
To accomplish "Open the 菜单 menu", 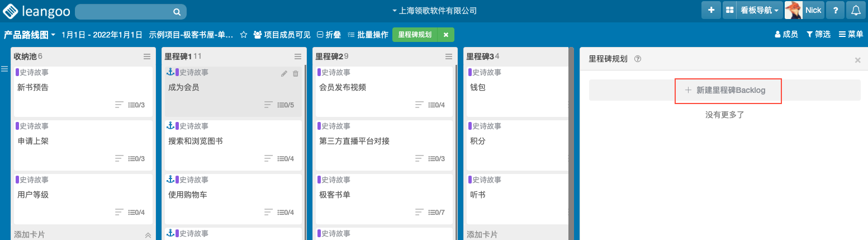I will click(x=851, y=35).
